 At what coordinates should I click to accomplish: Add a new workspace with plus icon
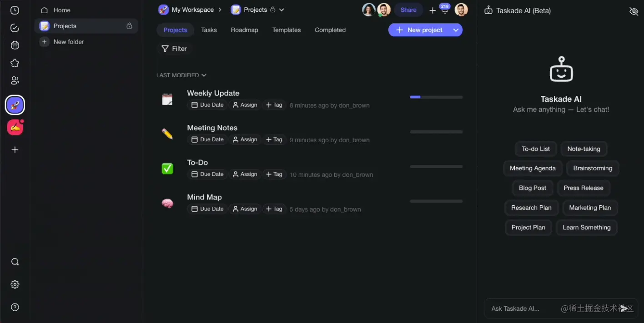(x=15, y=149)
